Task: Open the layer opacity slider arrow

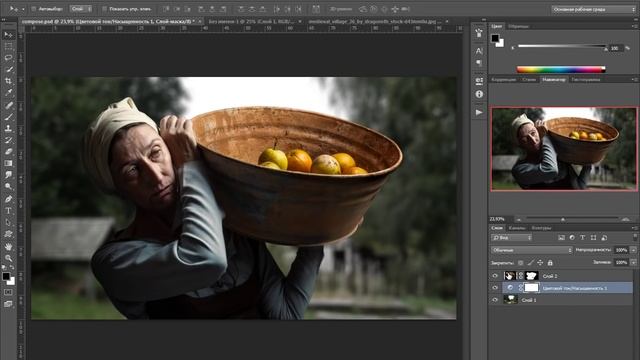Action: point(633,250)
